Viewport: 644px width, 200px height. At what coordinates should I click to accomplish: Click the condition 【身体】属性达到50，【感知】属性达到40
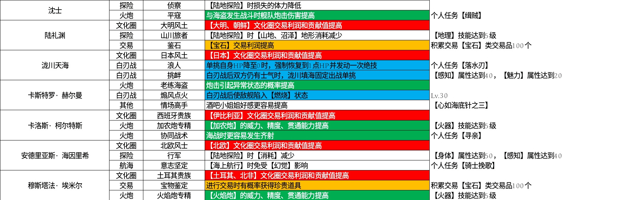point(496,155)
